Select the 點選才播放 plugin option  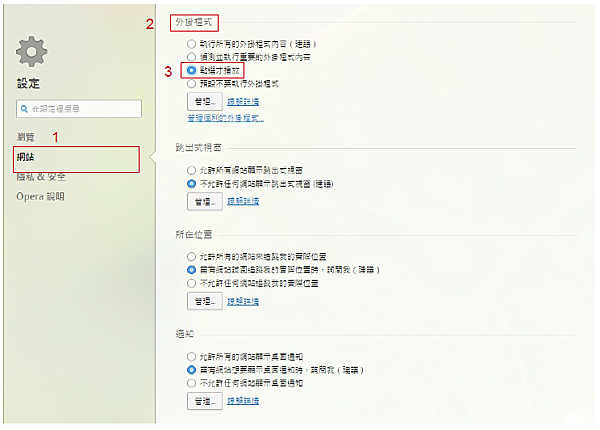click(191, 70)
